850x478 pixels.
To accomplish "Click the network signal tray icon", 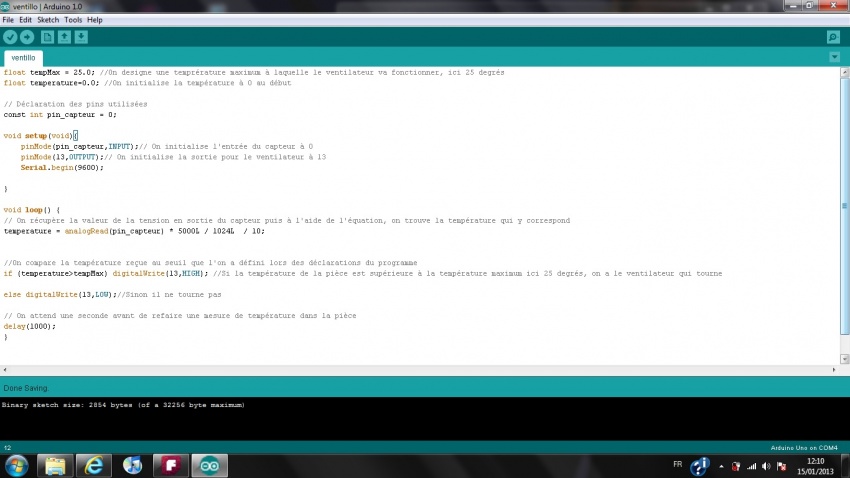I will click(751, 466).
